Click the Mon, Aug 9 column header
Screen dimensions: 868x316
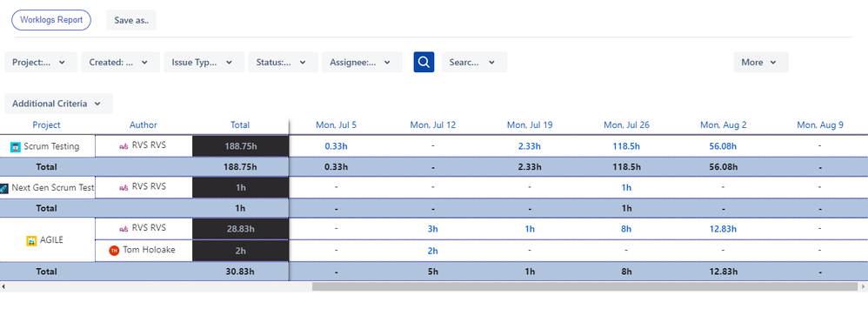(820, 124)
